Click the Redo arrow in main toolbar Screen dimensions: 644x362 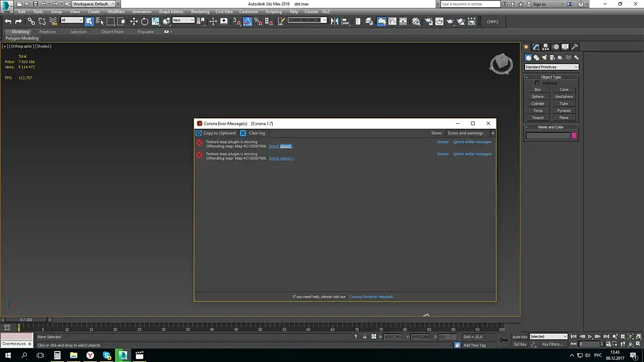18,21
